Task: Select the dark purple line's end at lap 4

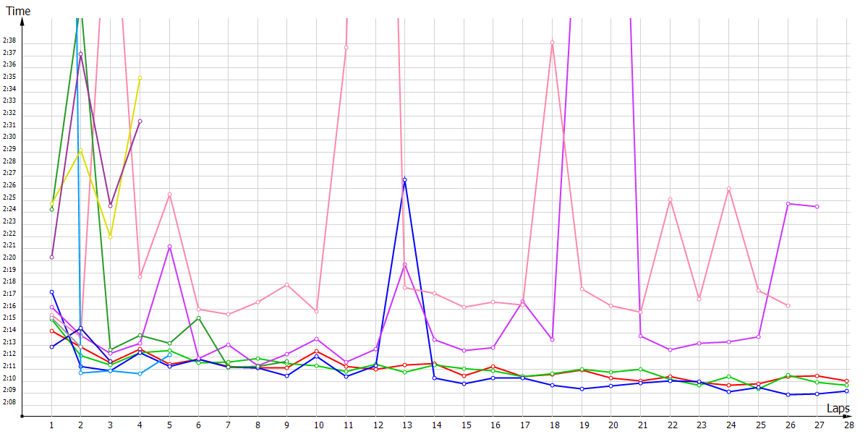Action: point(140,121)
